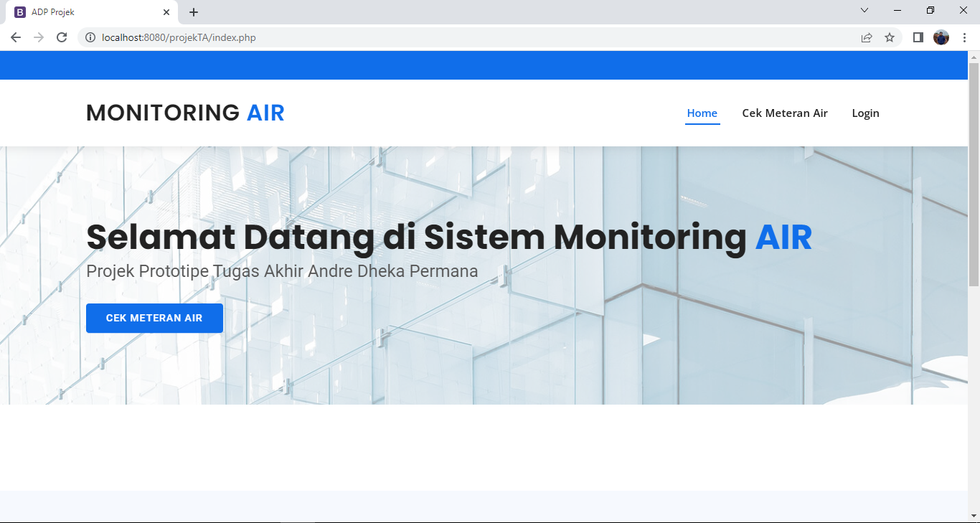Open Chrome's three-dot customize menu
The image size is (980, 523).
(x=964, y=37)
